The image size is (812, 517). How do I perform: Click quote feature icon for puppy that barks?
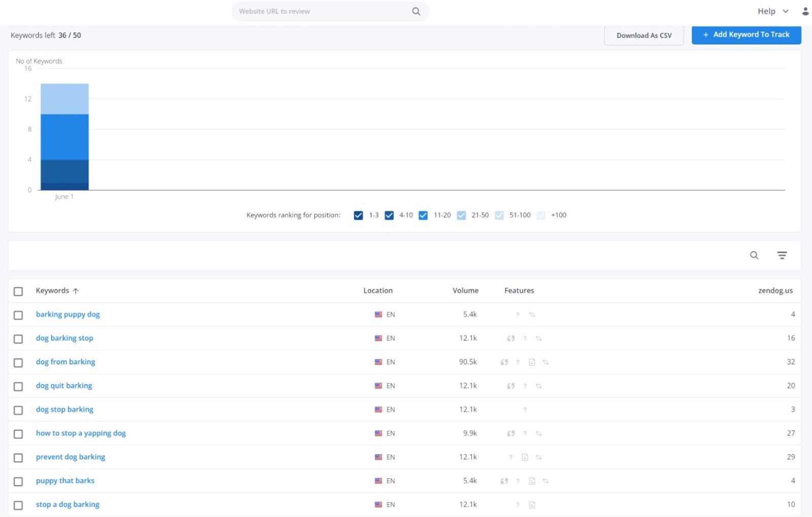pos(504,481)
